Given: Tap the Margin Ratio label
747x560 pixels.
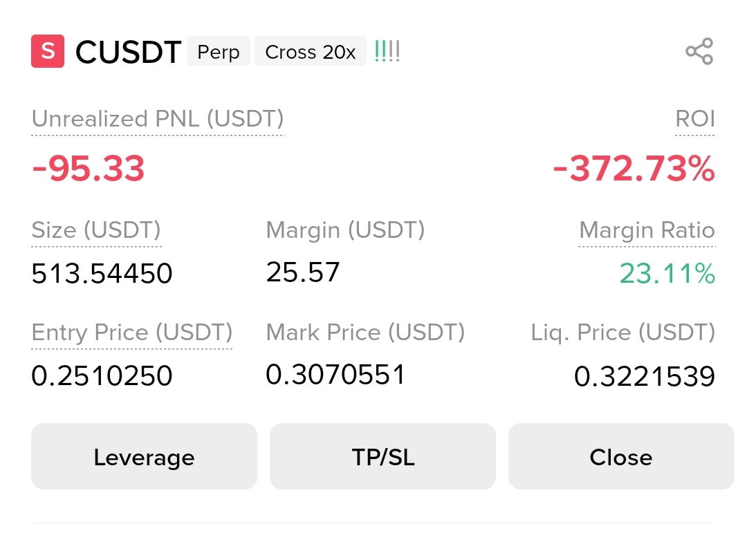Looking at the screenshot, I should coord(647,230).
